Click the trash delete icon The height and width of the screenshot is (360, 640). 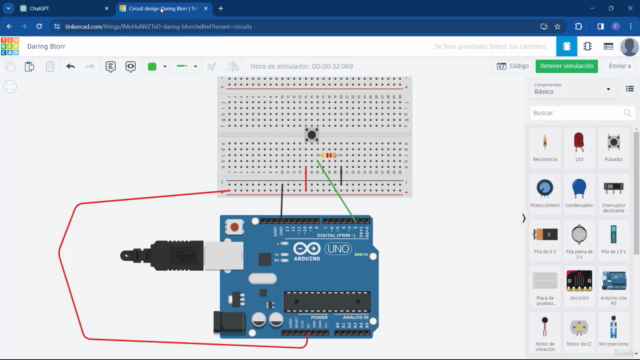50,66
